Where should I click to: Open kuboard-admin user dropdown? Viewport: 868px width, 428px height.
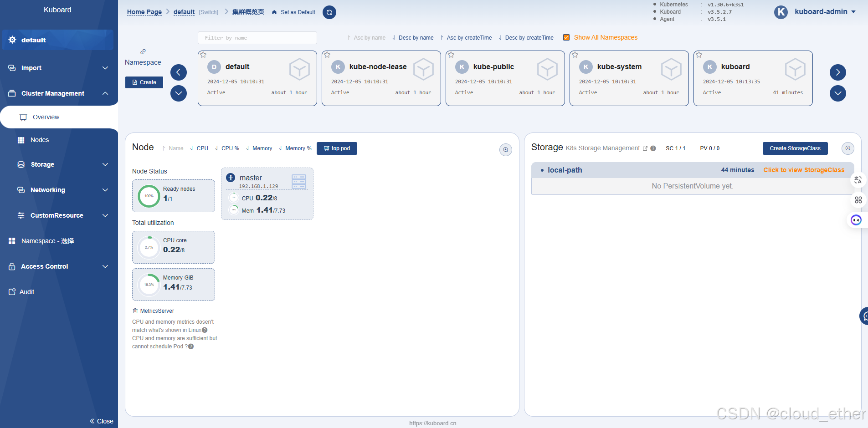point(825,12)
